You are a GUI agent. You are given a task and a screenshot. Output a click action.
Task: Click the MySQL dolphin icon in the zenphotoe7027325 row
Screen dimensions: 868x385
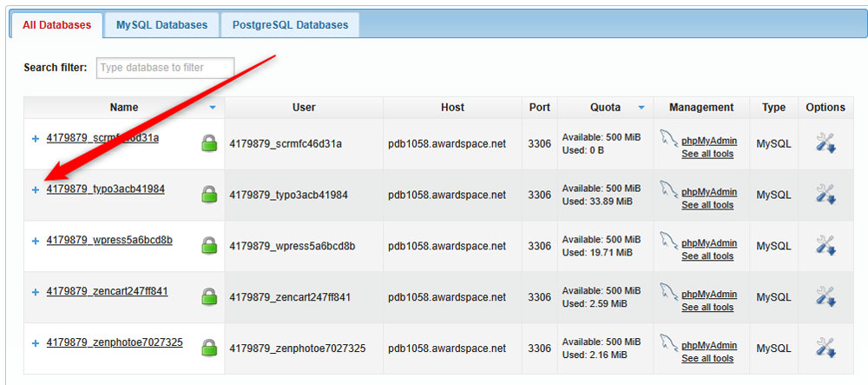[x=668, y=342]
